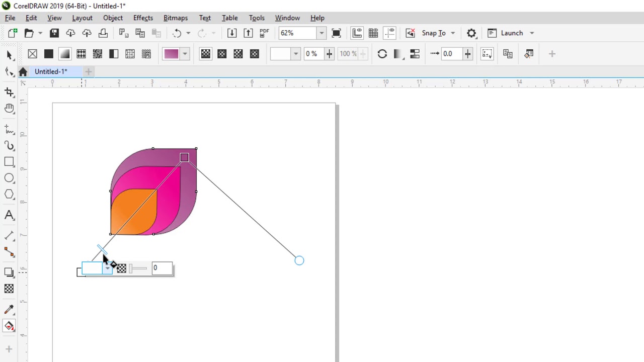Image resolution: width=644 pixels, height=362 pixels.
Task: Open the fill picker dropdown
Action: (185, 54)
